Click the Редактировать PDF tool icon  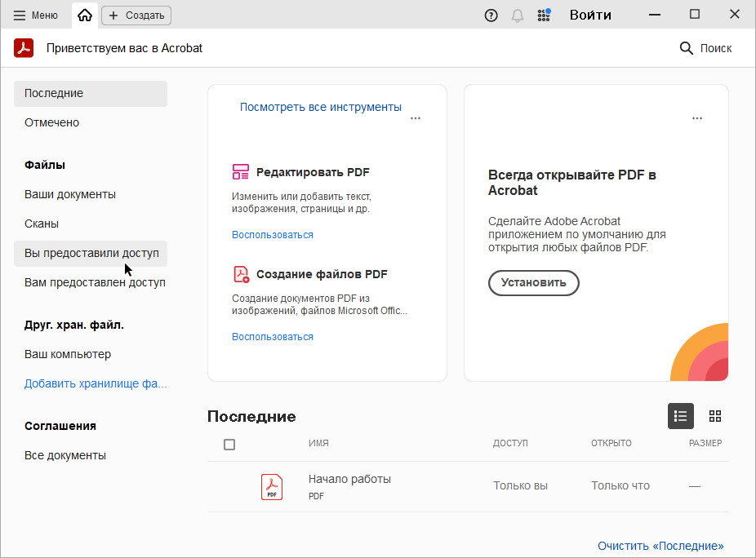pyautogui.click(x=240, y=172)
